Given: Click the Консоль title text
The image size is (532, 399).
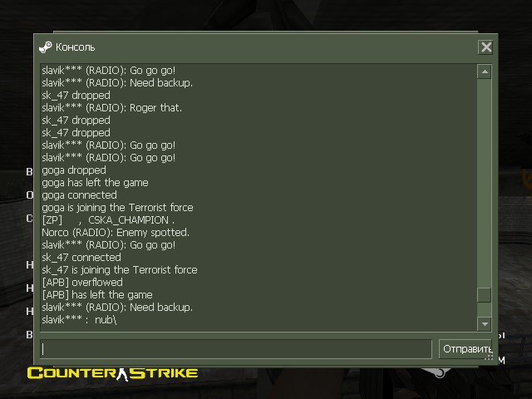Looking at the screenshot, I should pyautogui.click(x=76, y=47).
